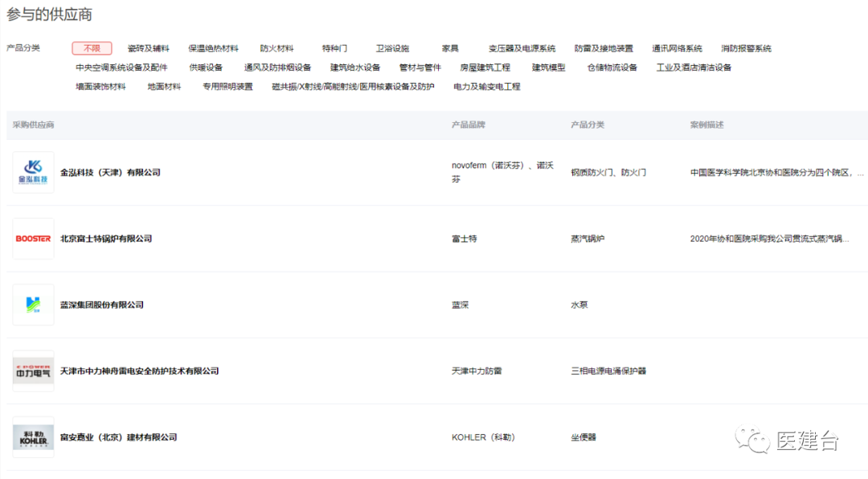This screenshot has width=868, height=479.
Task: Click the 蓝深 group logo thumbnail
Action: coord(33,305)
